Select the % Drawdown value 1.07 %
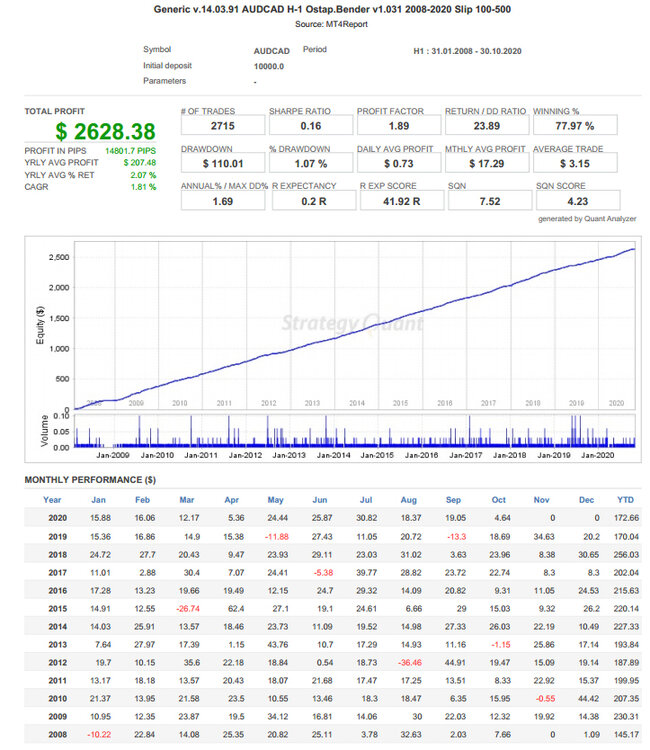650x750 pixels. coord(311,164)
